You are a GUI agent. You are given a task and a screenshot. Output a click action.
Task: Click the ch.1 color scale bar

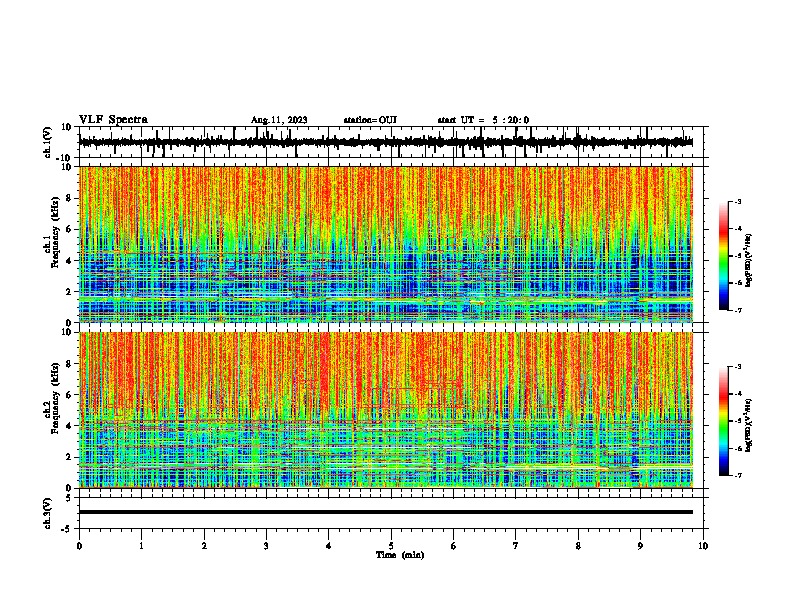click(x=724, y=256)
